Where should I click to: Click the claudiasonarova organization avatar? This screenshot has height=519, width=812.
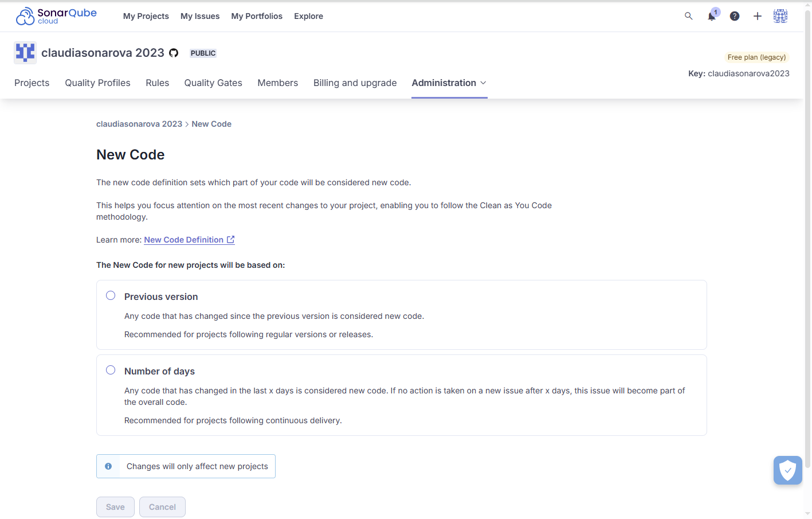click(x=25, y=52)
